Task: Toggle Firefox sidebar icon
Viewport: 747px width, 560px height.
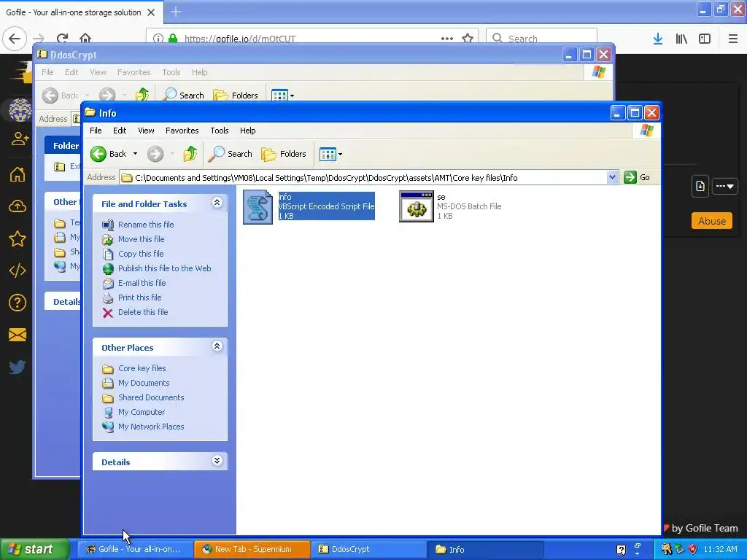Action: click(705, 39)
